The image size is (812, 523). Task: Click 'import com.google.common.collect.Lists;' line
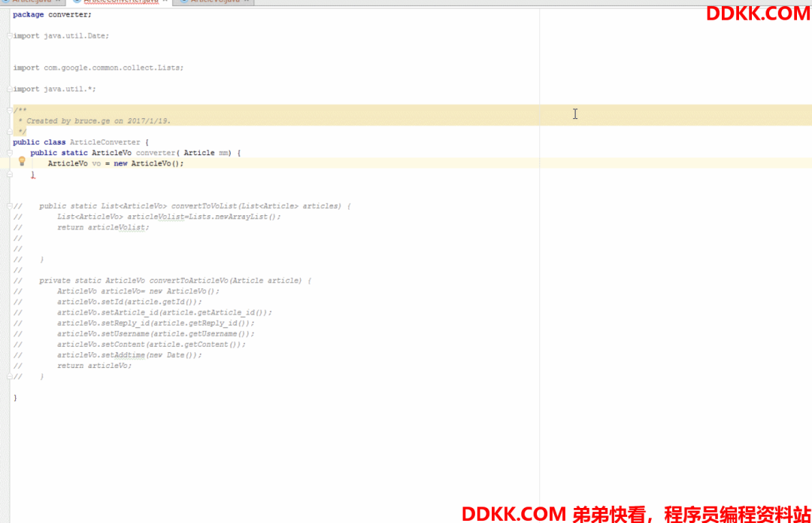pos(98,68)
